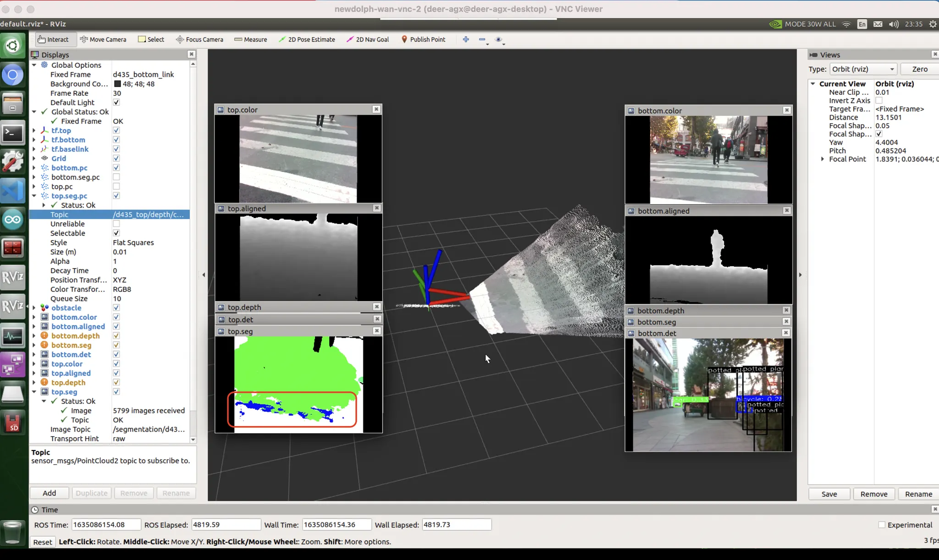This screenshot has width=939, height=560.
Task: Pick the Measure tool
Action: 250,39
